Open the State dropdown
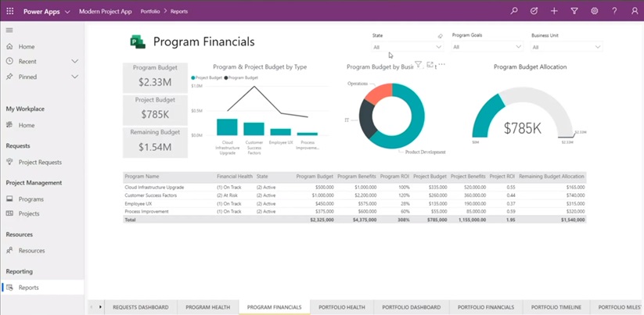 point(407,47)
